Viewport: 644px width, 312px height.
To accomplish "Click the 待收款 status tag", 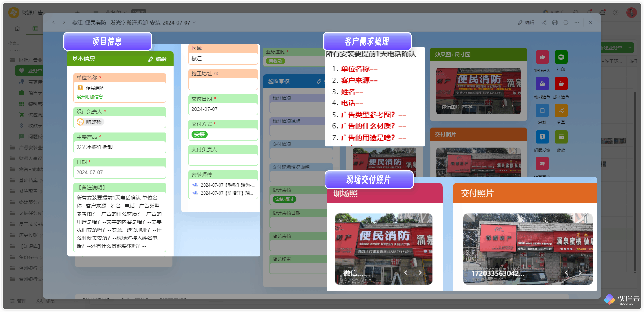I will click(x=276, y=61).
